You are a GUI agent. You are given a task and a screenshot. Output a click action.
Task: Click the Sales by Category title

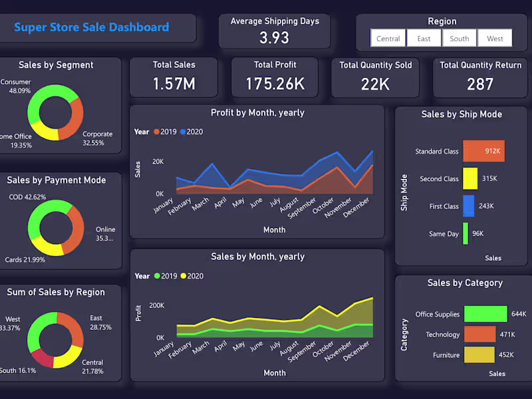coord(465,283)
